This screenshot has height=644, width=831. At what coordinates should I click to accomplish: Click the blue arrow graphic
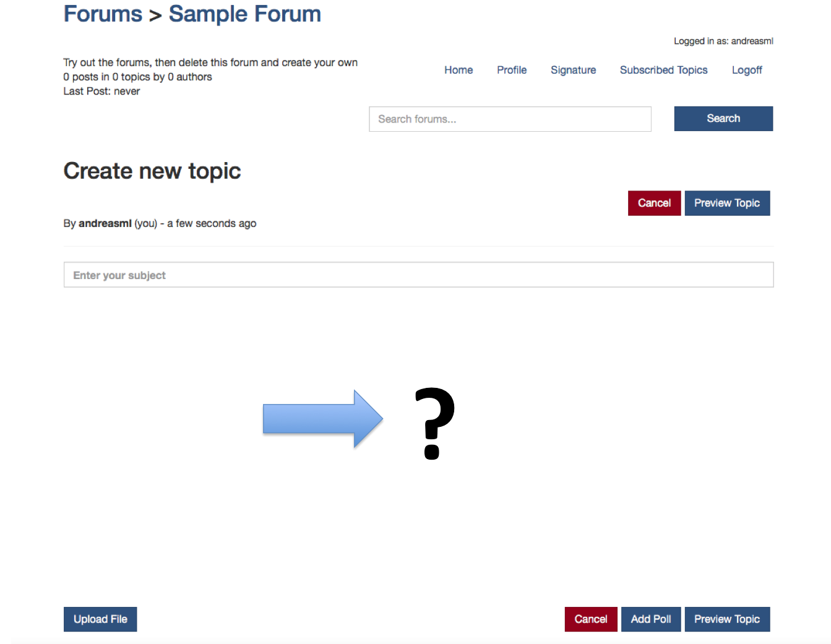click(322, 419)
